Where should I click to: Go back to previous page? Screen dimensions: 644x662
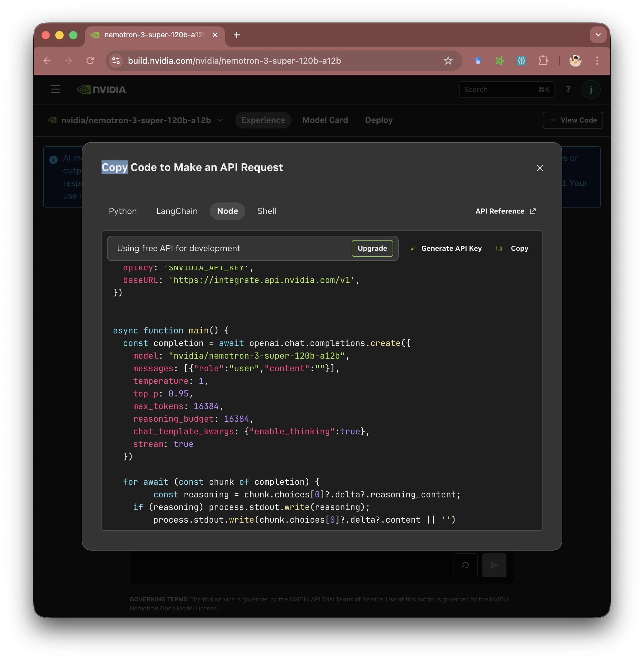click(x=47, y=61)
